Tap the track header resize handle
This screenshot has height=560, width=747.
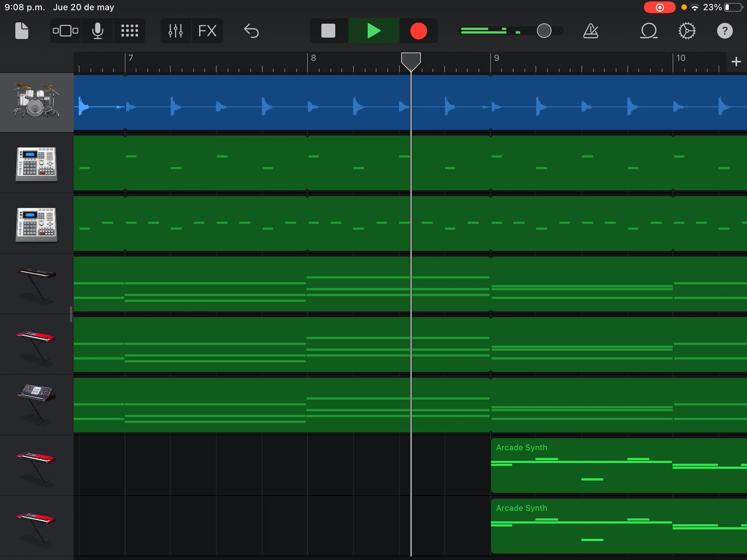coord(71,314)
